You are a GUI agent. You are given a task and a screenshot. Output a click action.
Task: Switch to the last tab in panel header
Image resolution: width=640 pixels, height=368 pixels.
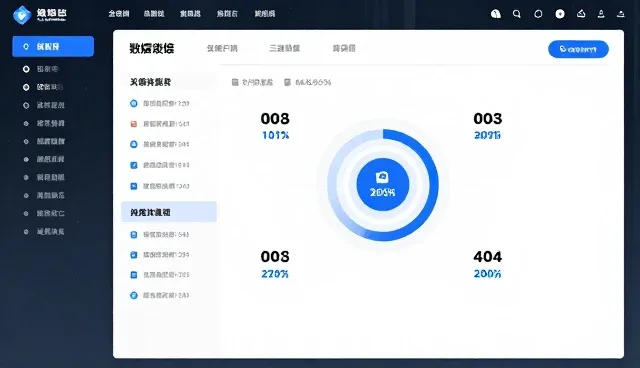(344, 49)
